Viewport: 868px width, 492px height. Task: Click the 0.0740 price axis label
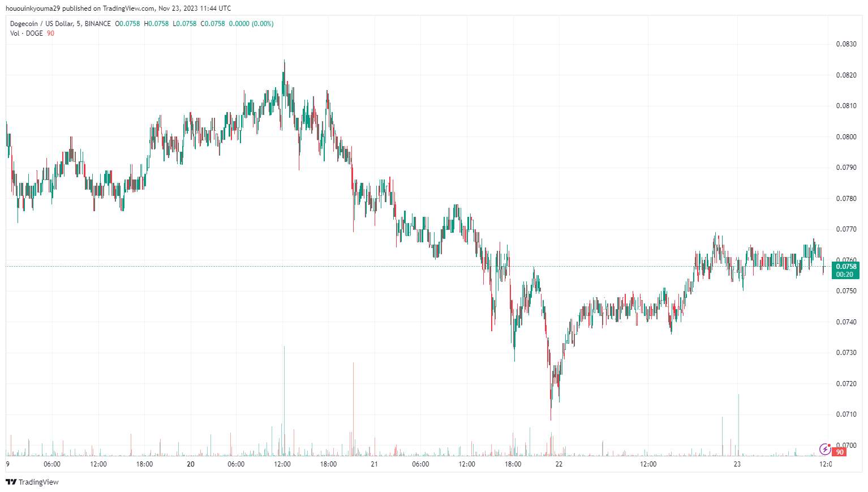click(846, 322)
